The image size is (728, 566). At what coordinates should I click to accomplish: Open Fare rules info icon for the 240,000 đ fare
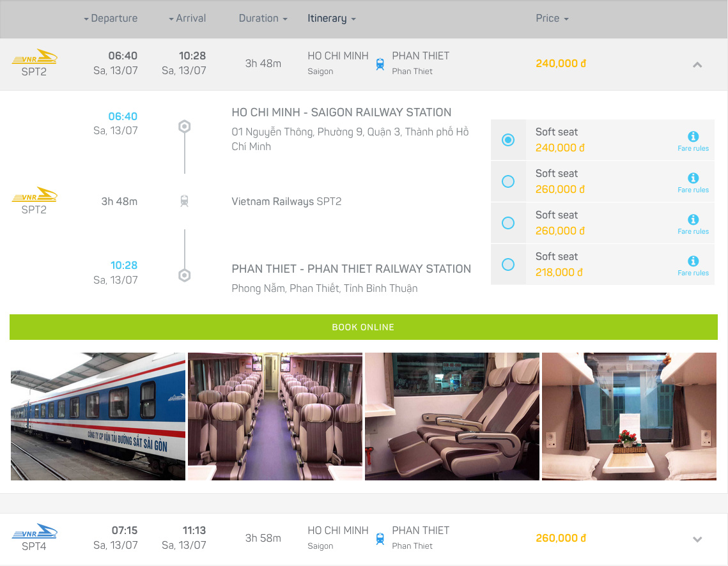tap(693, 136)
